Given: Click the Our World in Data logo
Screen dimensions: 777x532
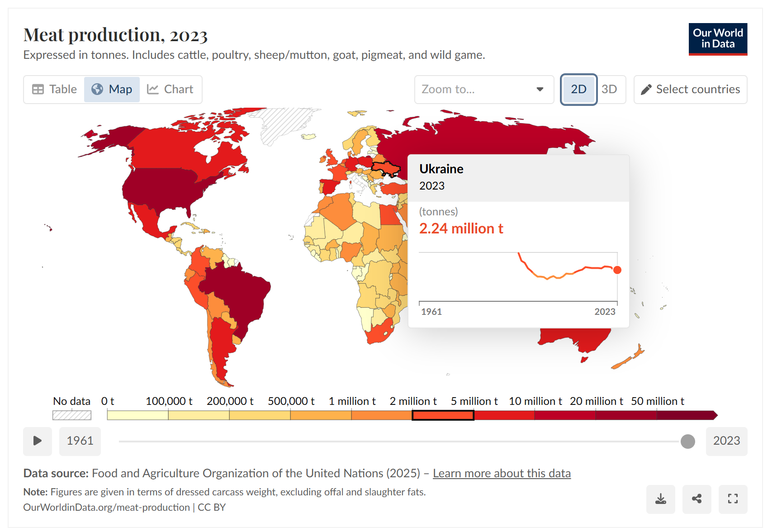Looking at the screenshot, I should coord(718,39).
